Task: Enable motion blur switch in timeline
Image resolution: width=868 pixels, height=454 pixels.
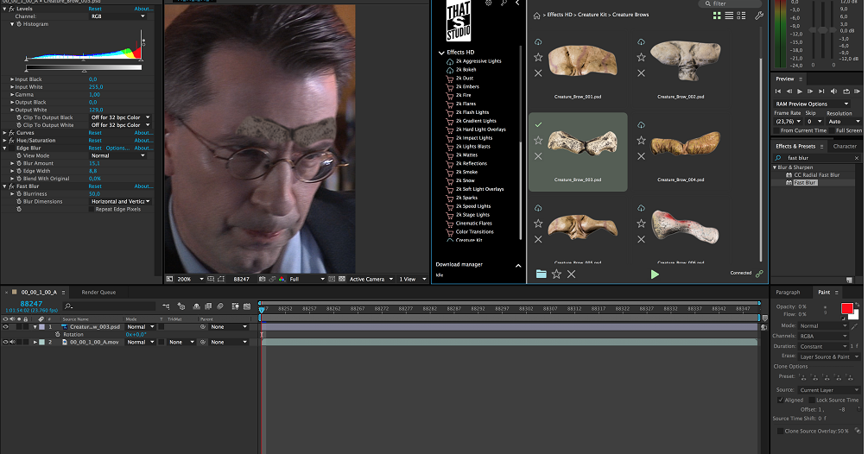Action: click(219, 306)
